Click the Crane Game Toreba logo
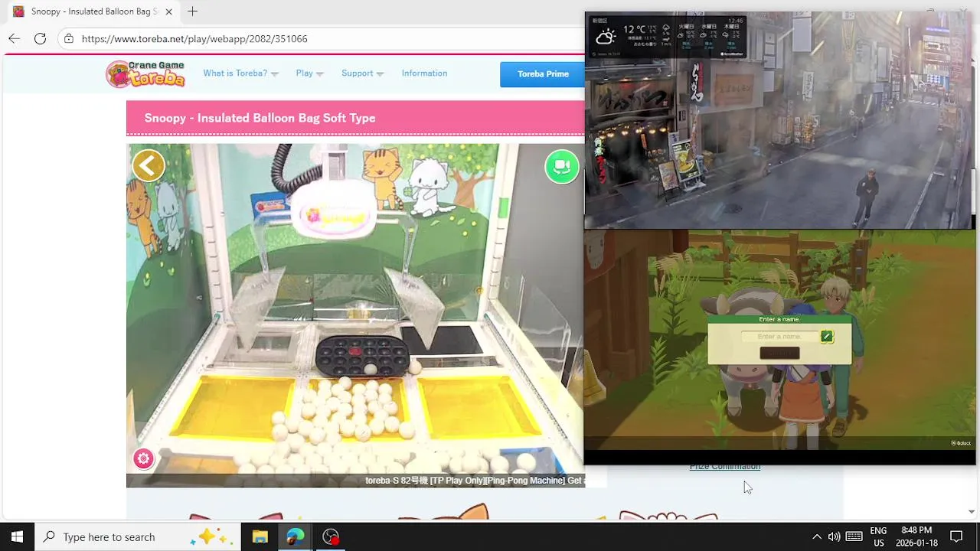Viewport: 980px width, 551px height. tap(145, 73)
